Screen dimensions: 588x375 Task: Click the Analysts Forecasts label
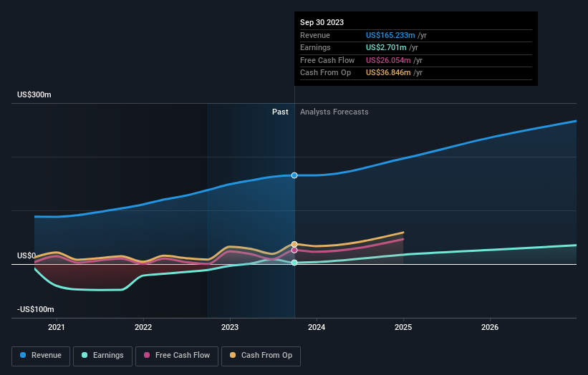[x=334, y=112]
